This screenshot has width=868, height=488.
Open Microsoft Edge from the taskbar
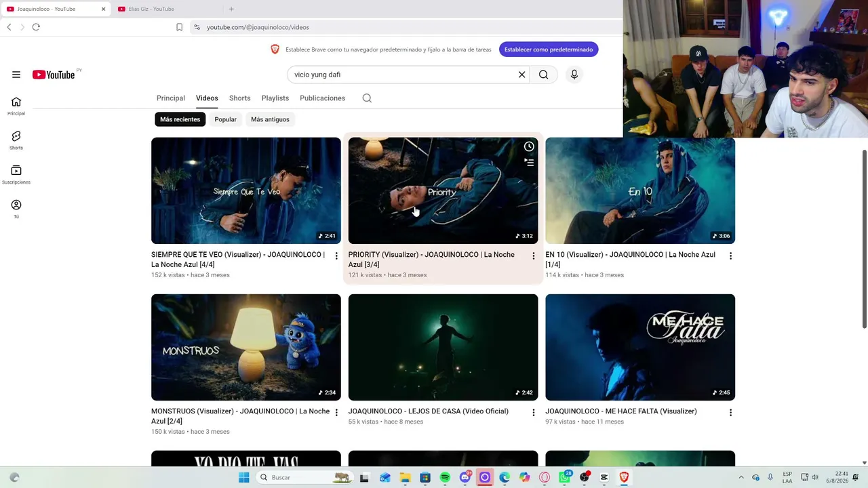(x=505, y=477)
